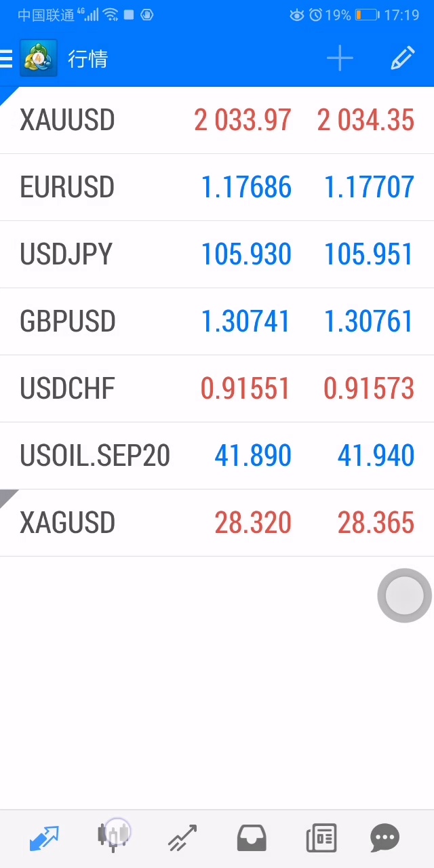Tap the floating assistive circle button
The width and height of the screenshot is (434, 868).
click(404, 595)
